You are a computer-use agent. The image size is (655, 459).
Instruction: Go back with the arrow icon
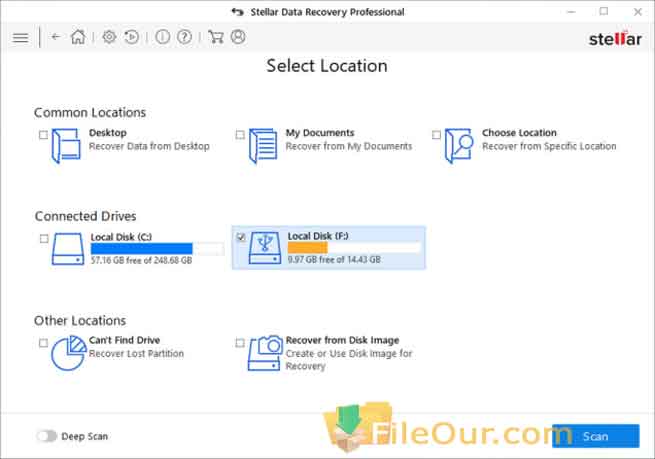pyautogui.click(x=56, y=37)
